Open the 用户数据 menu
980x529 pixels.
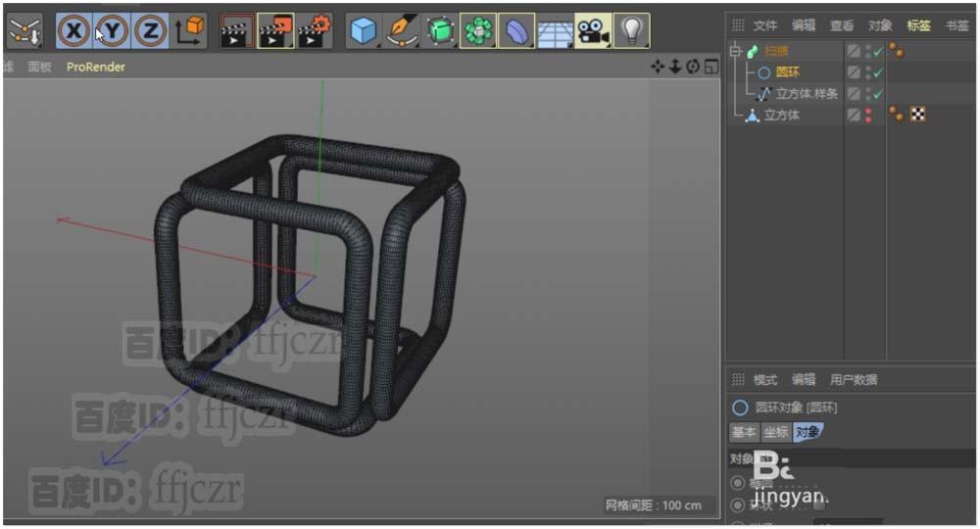click(854, 380)
